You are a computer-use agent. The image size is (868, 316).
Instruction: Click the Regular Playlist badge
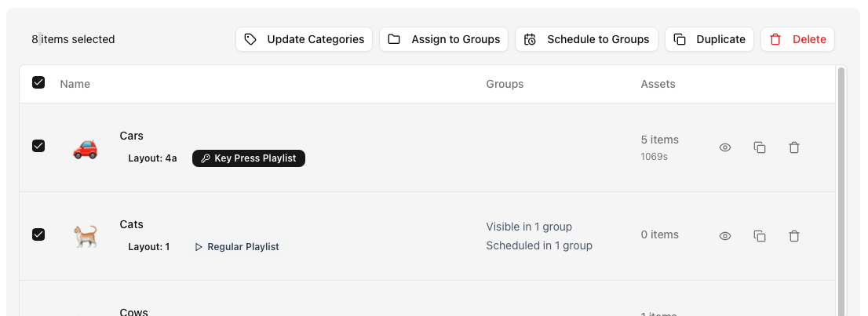pyautogui.click(x=236, y=247)
